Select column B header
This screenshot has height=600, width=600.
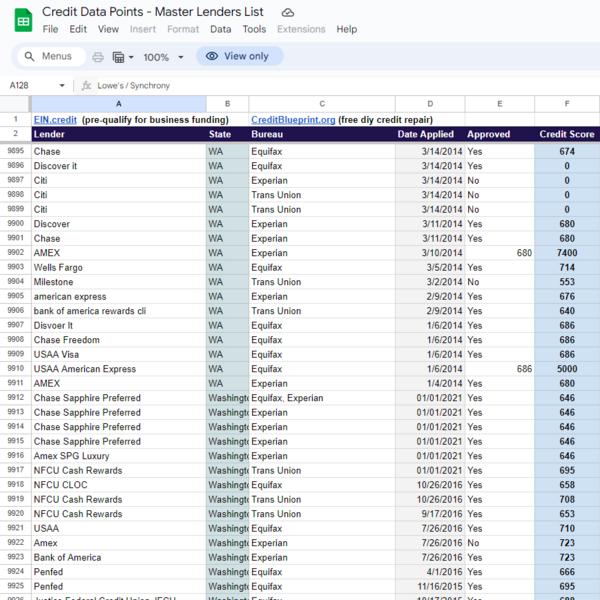point(227,104)
